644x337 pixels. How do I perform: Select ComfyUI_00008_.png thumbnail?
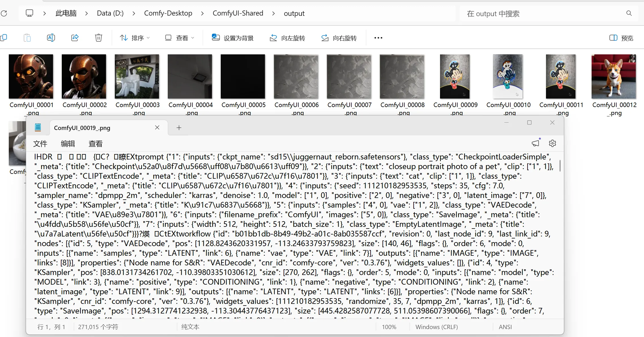click(402, 76)
